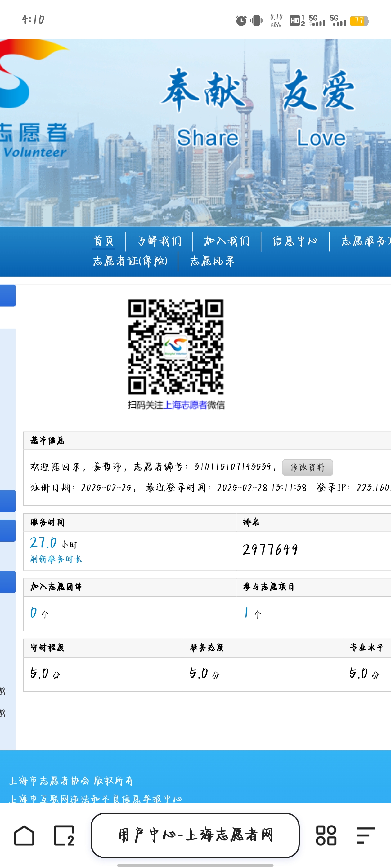Screen dimensions: 391x868
Task: Tap the vibrate mode status icon
Action: click(256, 21)
